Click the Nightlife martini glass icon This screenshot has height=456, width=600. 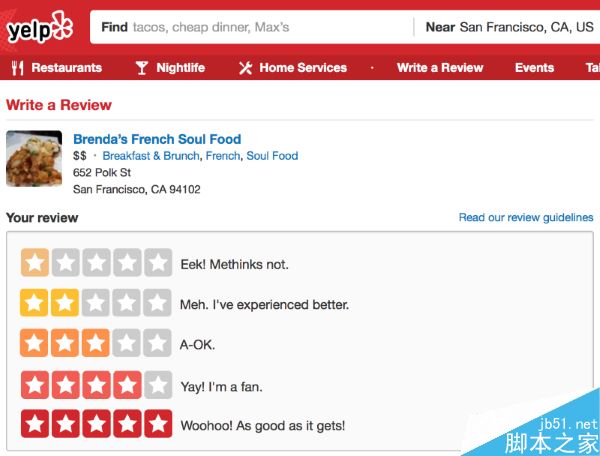[141, 68]
